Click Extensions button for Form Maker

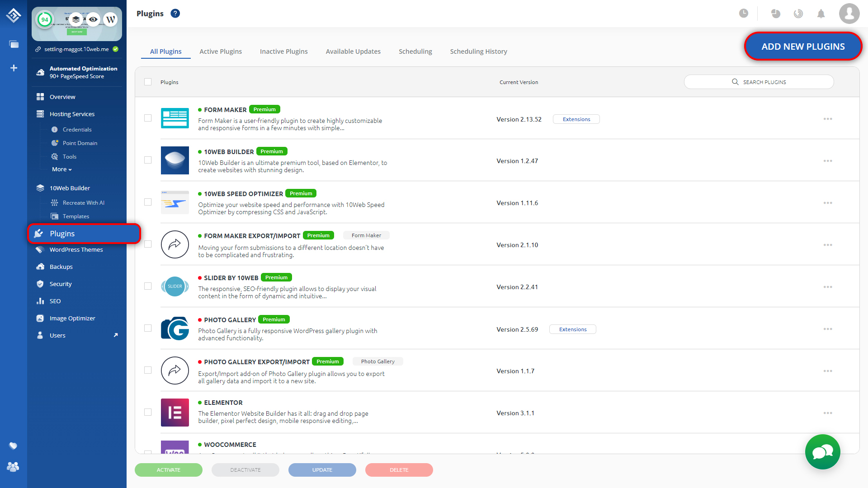(x=576, y=119)
